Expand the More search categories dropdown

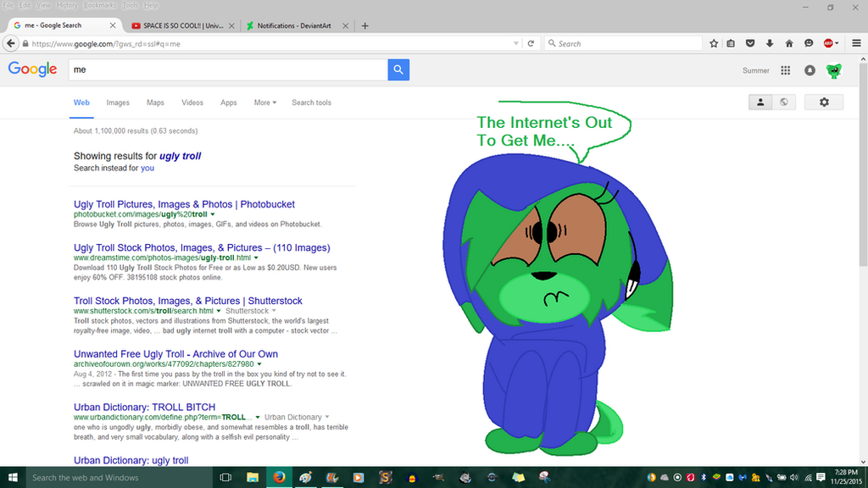[265, 103]
